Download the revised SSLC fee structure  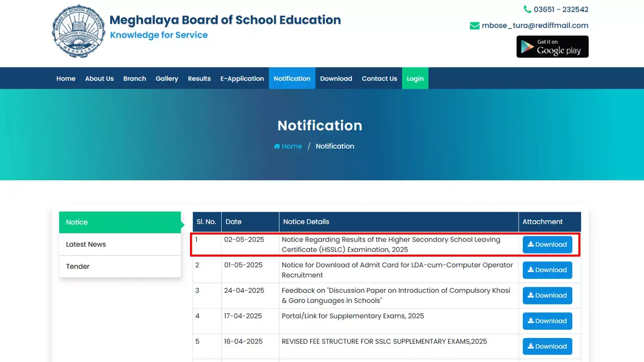point(547,346)
